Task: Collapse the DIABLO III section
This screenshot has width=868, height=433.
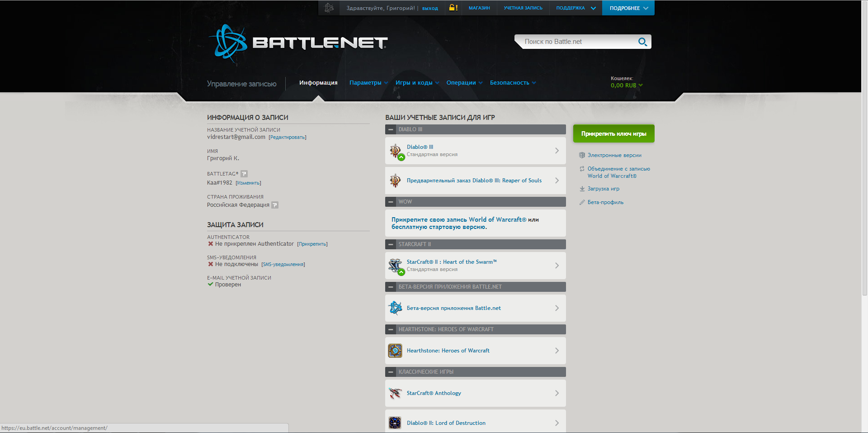Action: pos(391,129)
